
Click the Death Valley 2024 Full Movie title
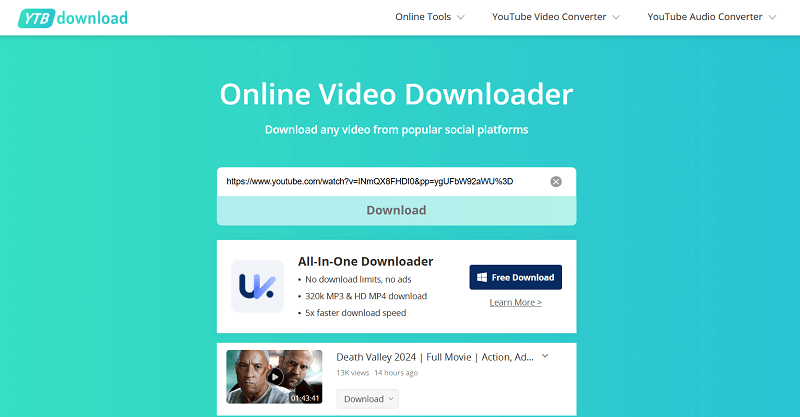pyautogui.click(x=435, y=357)
